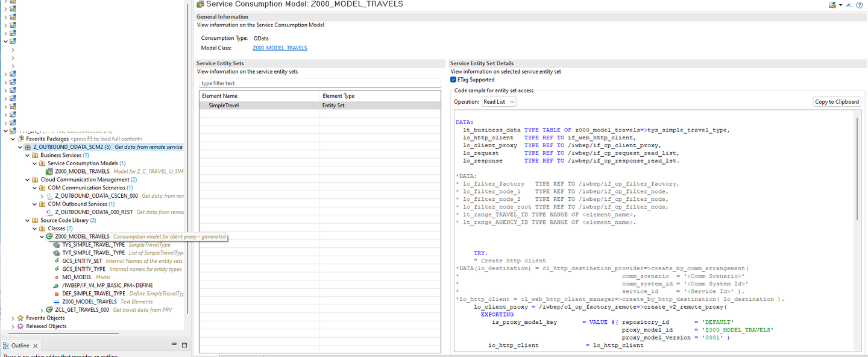Click the Element Name column header

click(260, 96)
